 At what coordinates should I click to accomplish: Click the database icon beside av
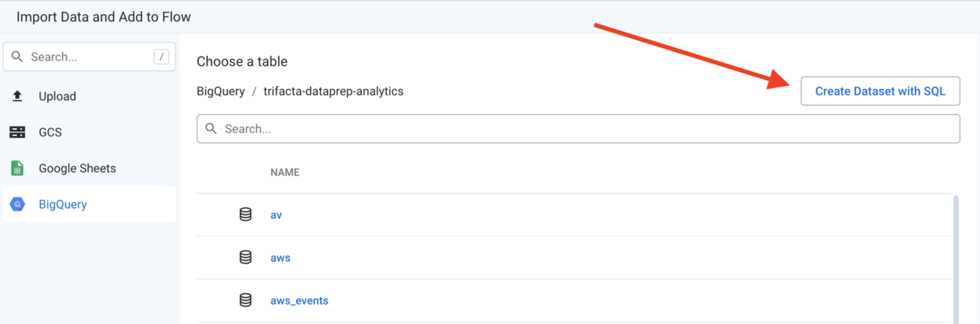(246, 215)
